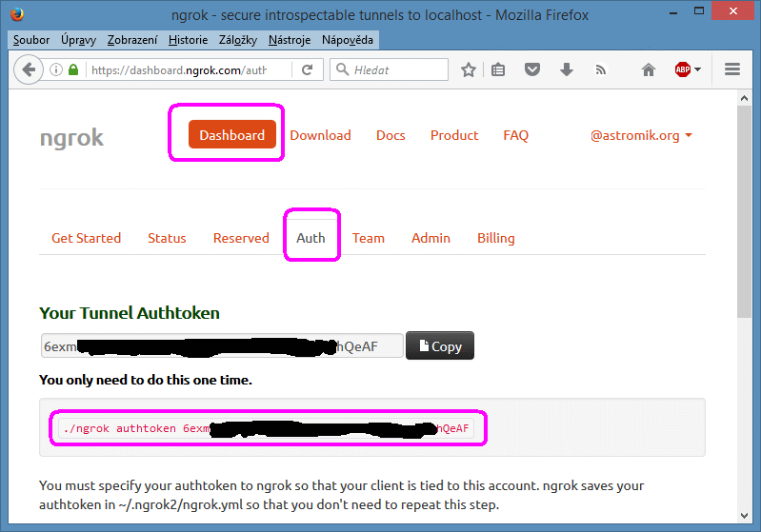Open the Nápověda menu
Image resolution: width=761 pixels, height=532 pixels.
click(x=348, y=40)
